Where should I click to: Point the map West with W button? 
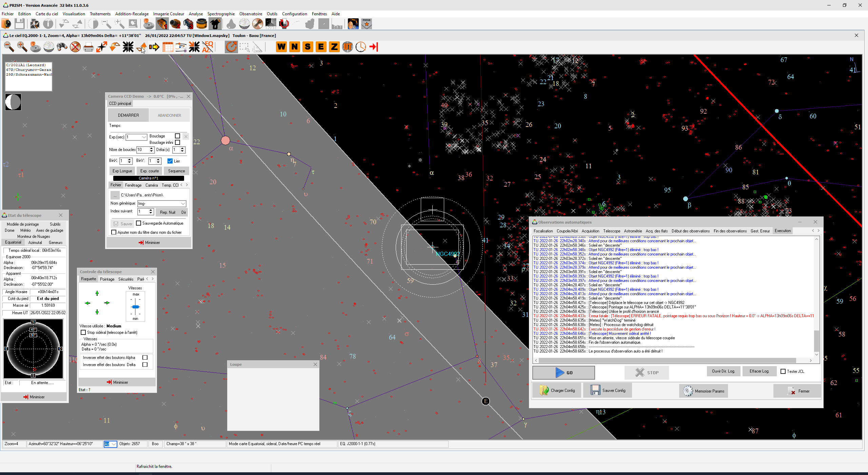[281, 47]
